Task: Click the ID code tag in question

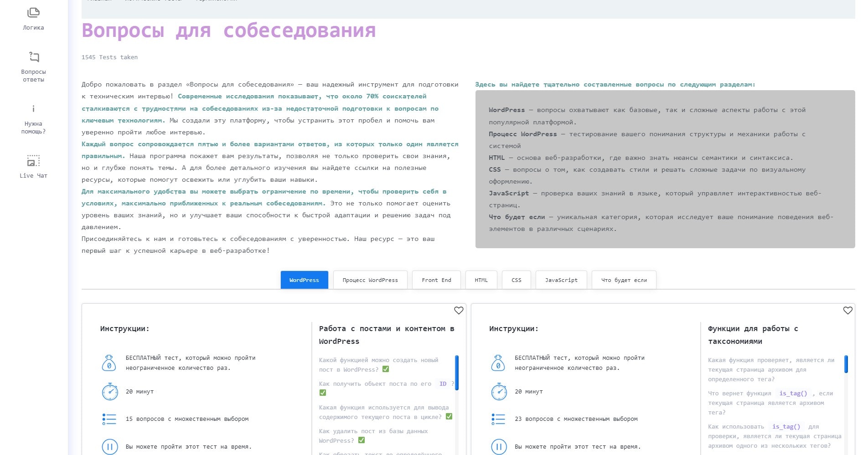Action: [443, 384]
